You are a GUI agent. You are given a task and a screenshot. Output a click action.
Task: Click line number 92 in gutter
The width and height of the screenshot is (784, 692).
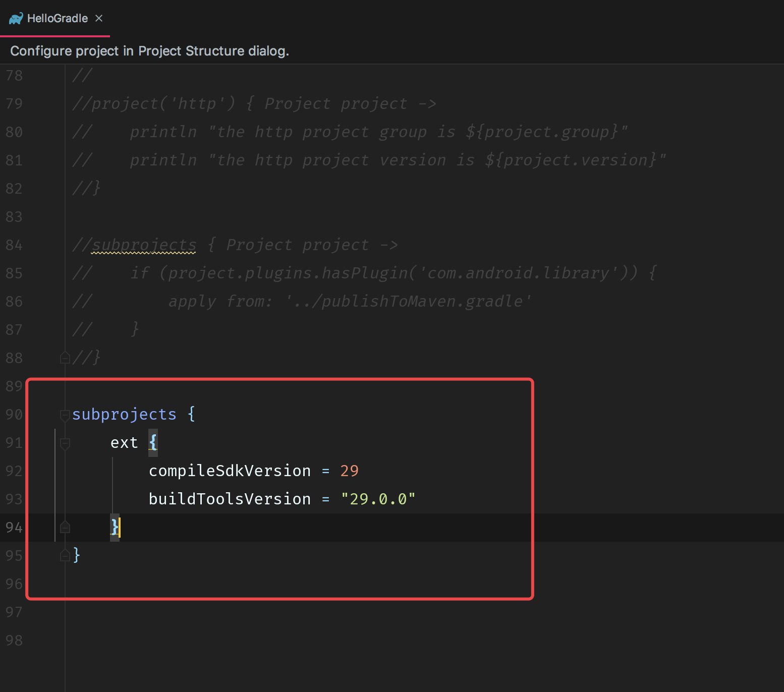pyautogui.click(x=14, y=471)
